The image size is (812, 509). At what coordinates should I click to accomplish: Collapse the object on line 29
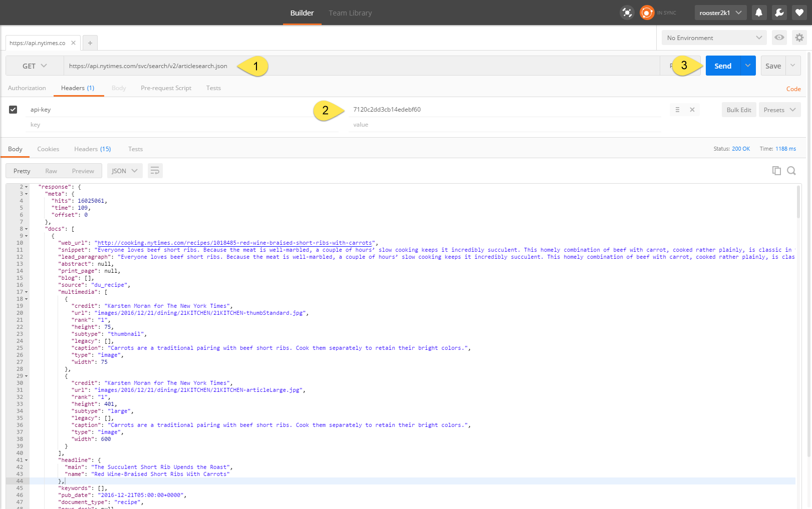27,376
